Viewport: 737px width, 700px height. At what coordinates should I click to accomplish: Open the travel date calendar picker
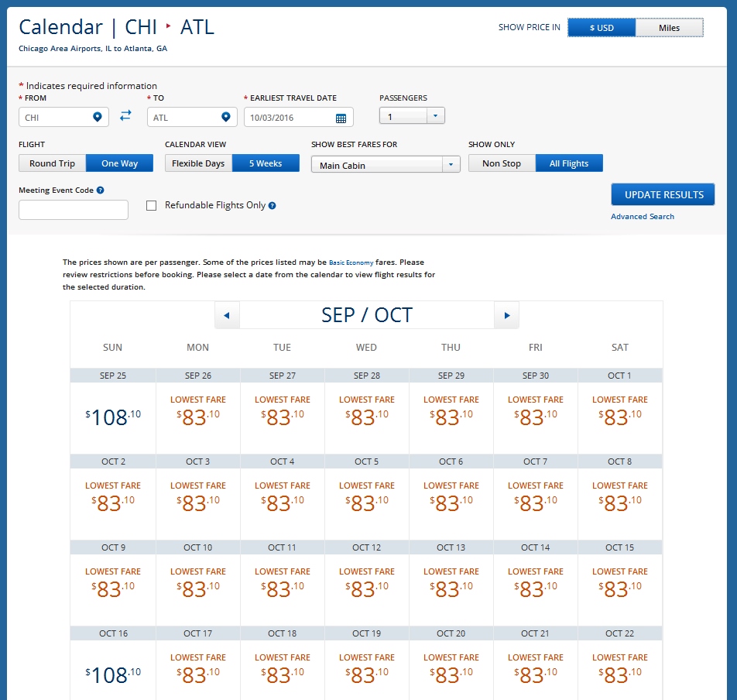point(341,118)
